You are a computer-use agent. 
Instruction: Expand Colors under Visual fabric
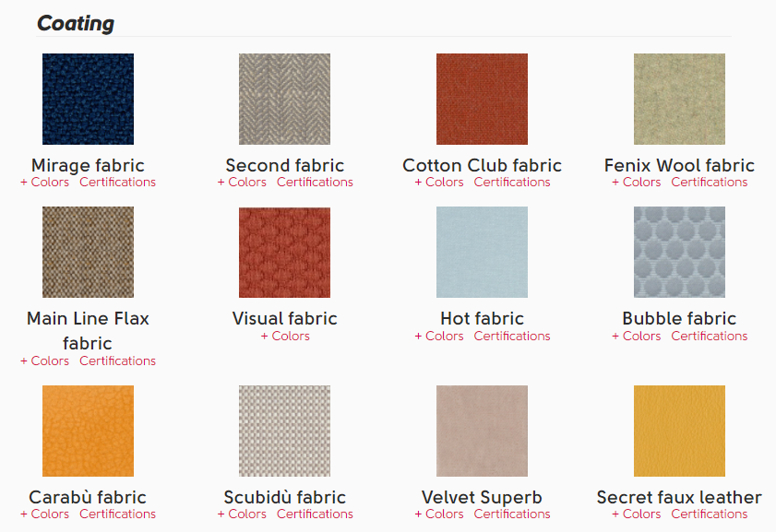point(285,336)
